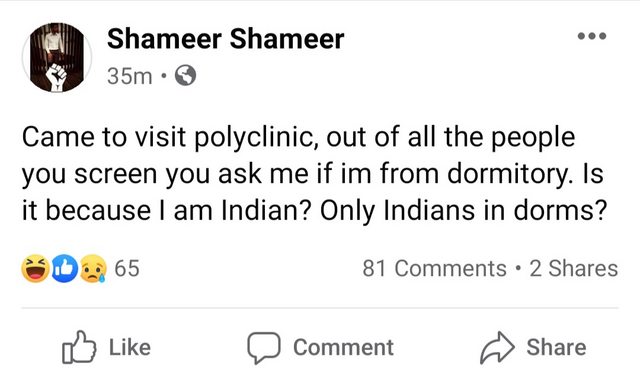Screen dimensions: 640x385
Task: Click the crying Sad reaction emoji
Action: tap(93, 269)
